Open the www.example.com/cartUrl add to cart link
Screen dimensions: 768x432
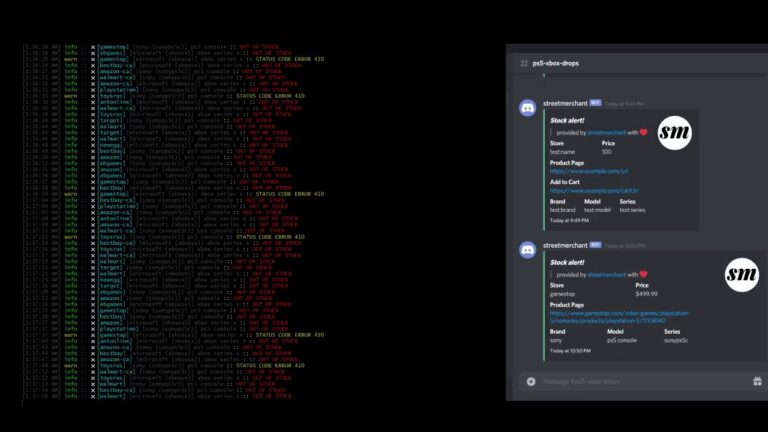tap(594, 191)
